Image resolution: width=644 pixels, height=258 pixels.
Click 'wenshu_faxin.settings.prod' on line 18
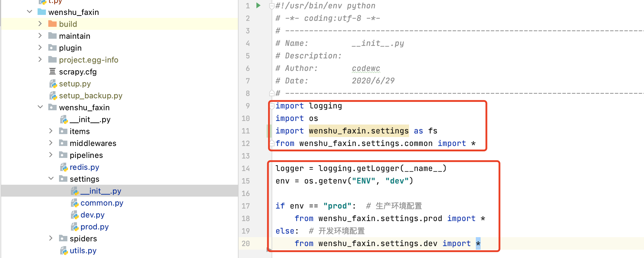[380, 218]
